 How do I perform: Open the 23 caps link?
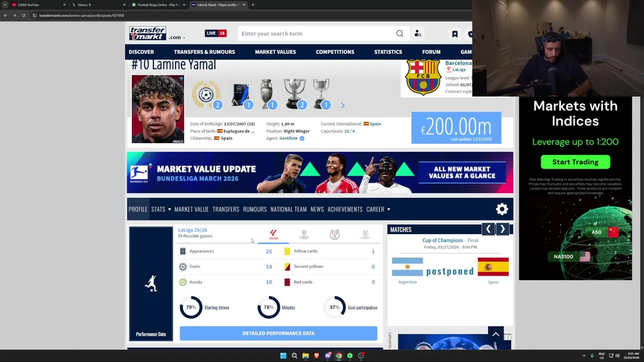click(347, 131)
